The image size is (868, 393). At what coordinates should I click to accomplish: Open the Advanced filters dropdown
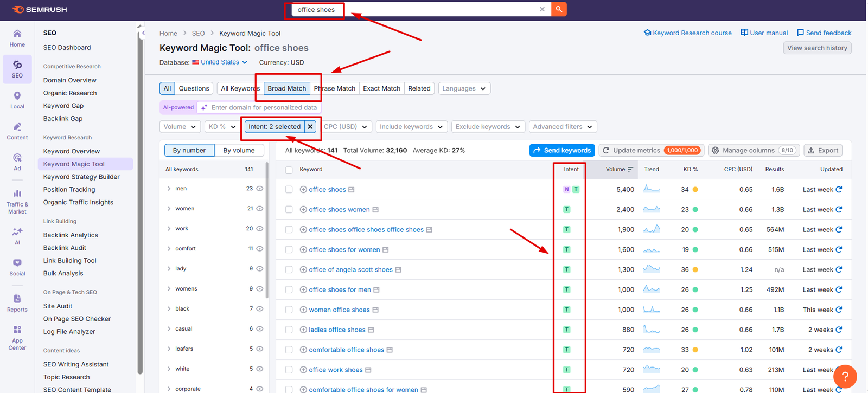point(563,126)
